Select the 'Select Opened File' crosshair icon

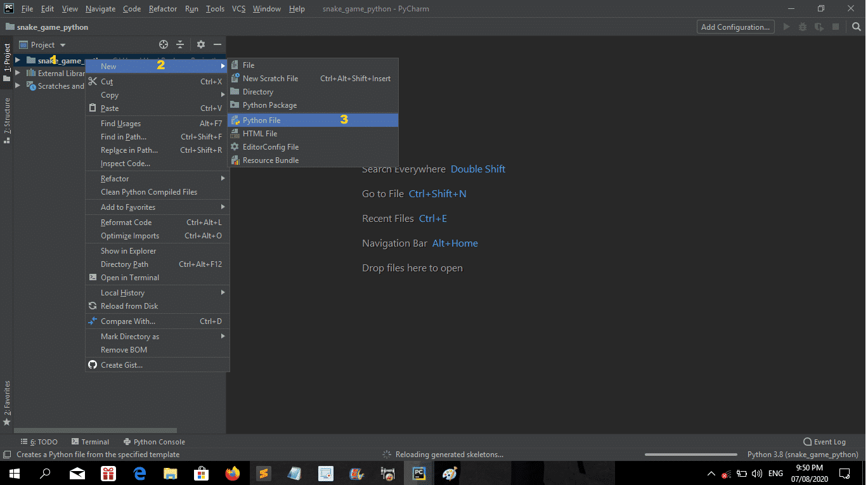coord(163,44)
